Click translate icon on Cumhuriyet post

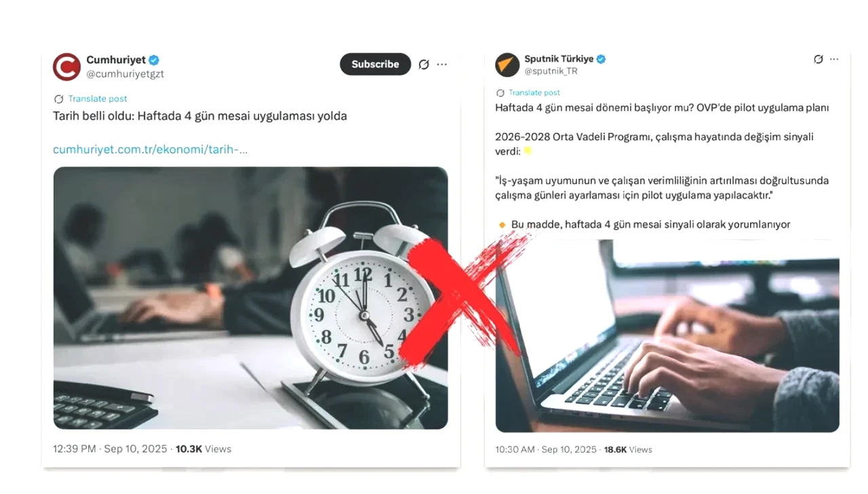(x=58, y=99)
